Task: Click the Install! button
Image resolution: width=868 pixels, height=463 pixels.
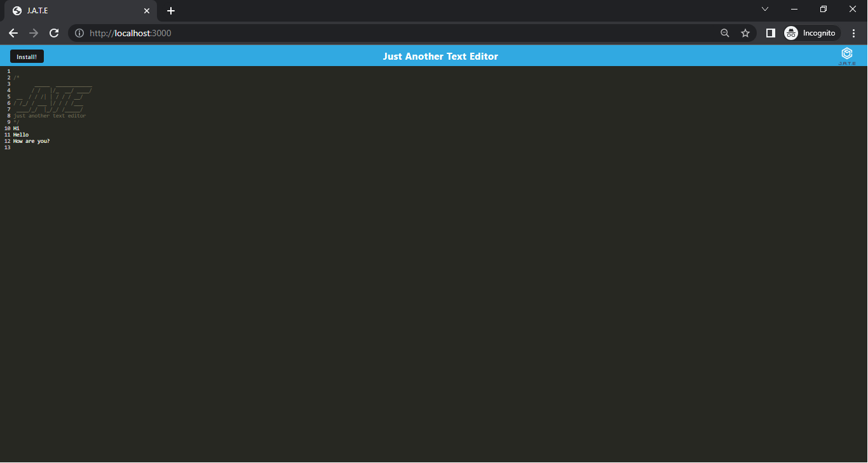Action: [x=27, y=56]
